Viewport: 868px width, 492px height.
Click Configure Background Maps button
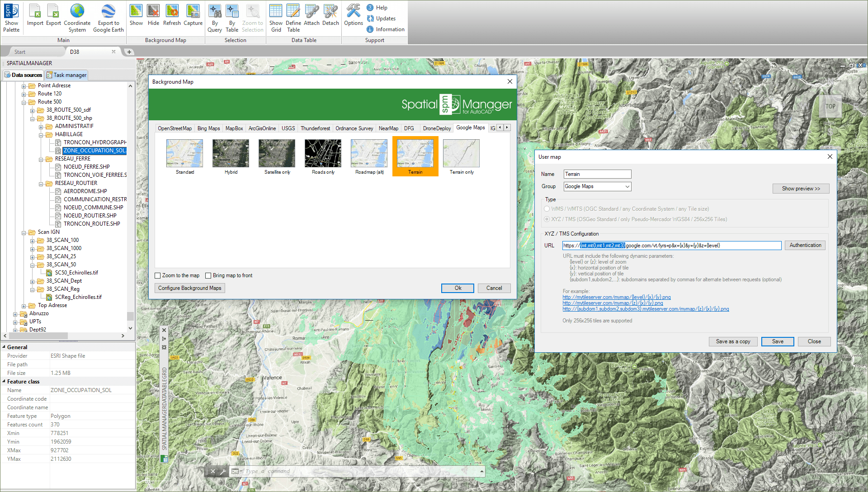(x=190, y=288)
